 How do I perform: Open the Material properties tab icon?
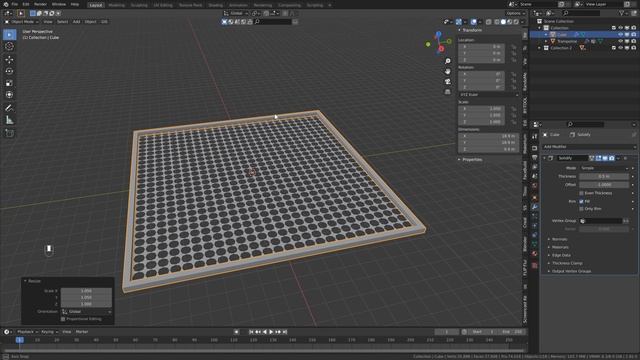(x=535, y=253)
